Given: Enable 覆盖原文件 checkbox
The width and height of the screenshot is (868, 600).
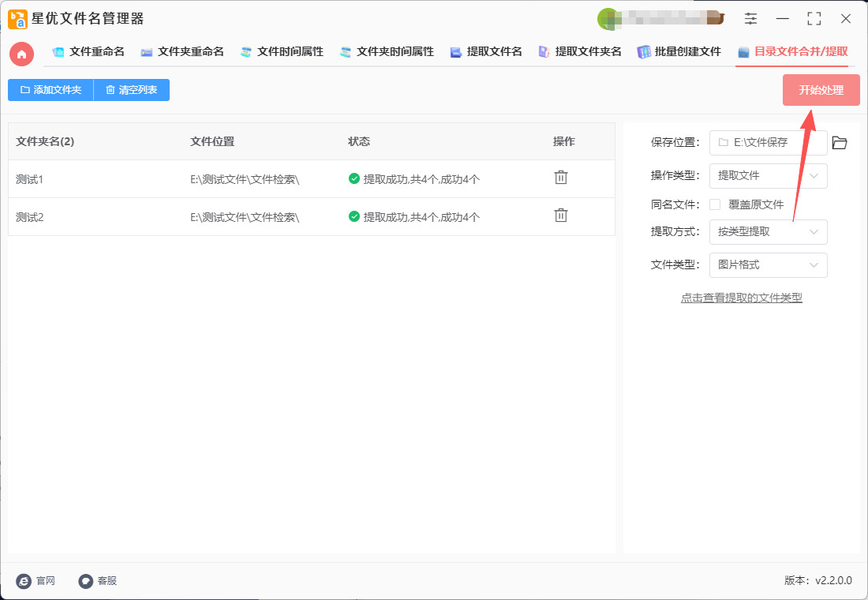Looking at the screenshot, I should pyautogui.click(x=715, y=204).
